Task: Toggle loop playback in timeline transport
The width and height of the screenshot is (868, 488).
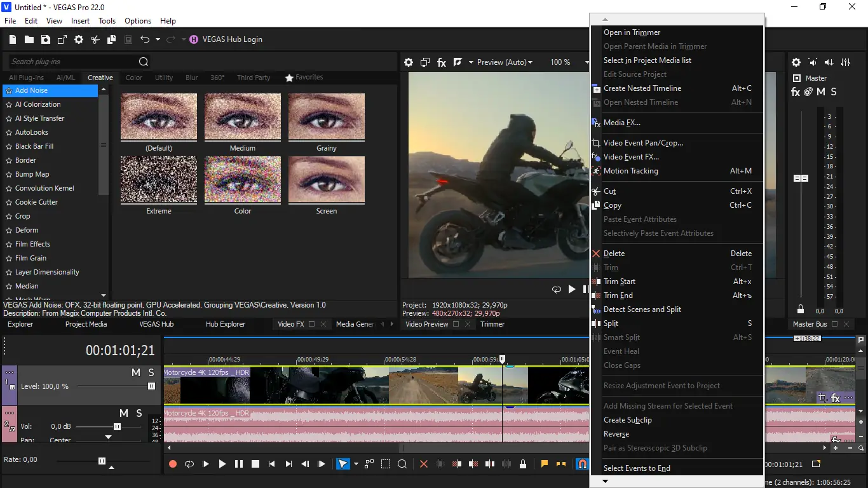Action: pos(189,464)
